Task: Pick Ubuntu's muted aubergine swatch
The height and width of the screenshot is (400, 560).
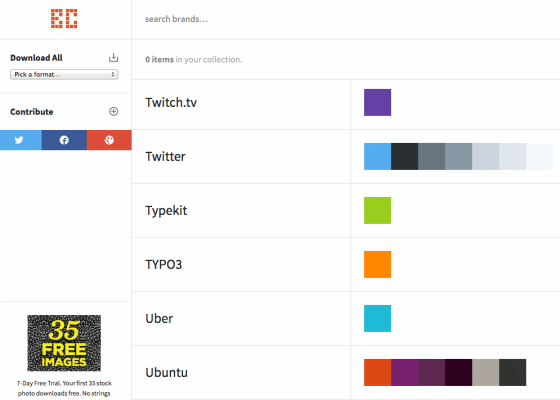Action: [x=431, y=372]
